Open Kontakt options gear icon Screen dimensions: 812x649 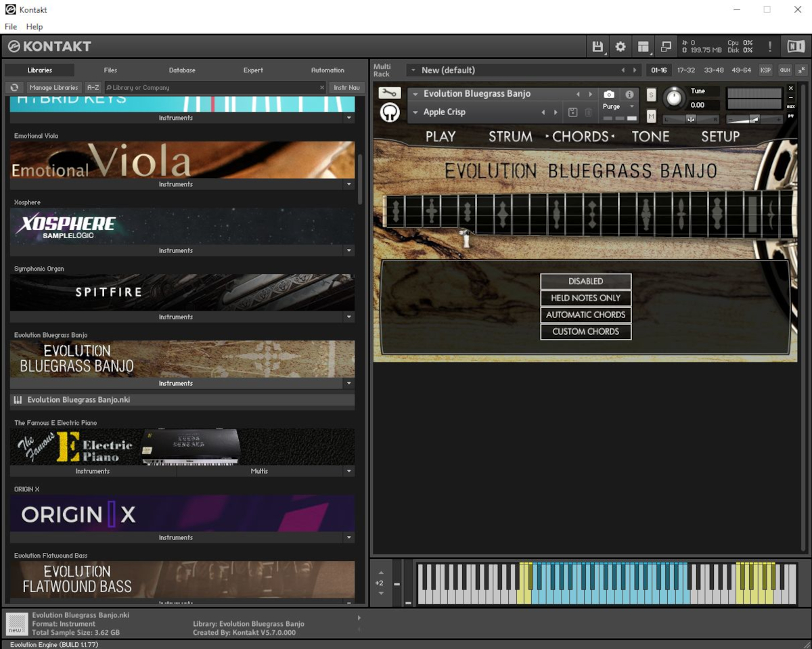click(621, 47)
